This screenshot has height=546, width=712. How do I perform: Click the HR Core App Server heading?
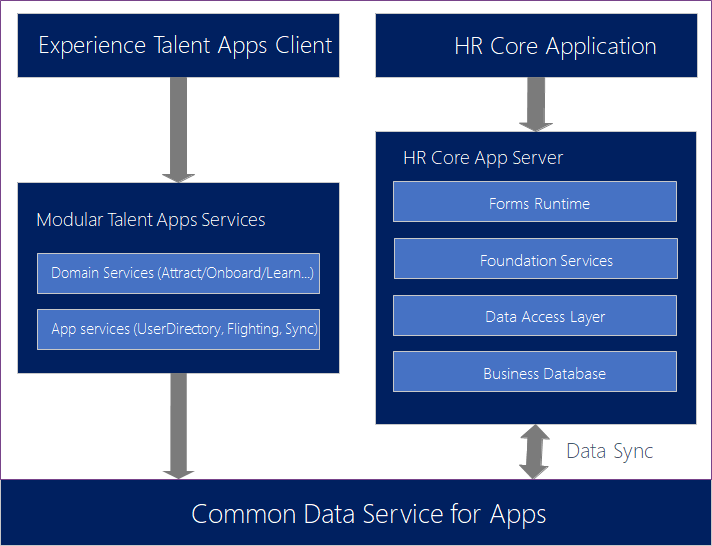(x=483, y=158)
